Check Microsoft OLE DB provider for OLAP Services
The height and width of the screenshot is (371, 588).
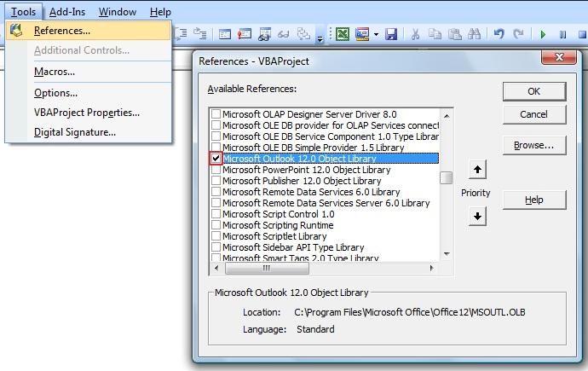coord(216,125)
